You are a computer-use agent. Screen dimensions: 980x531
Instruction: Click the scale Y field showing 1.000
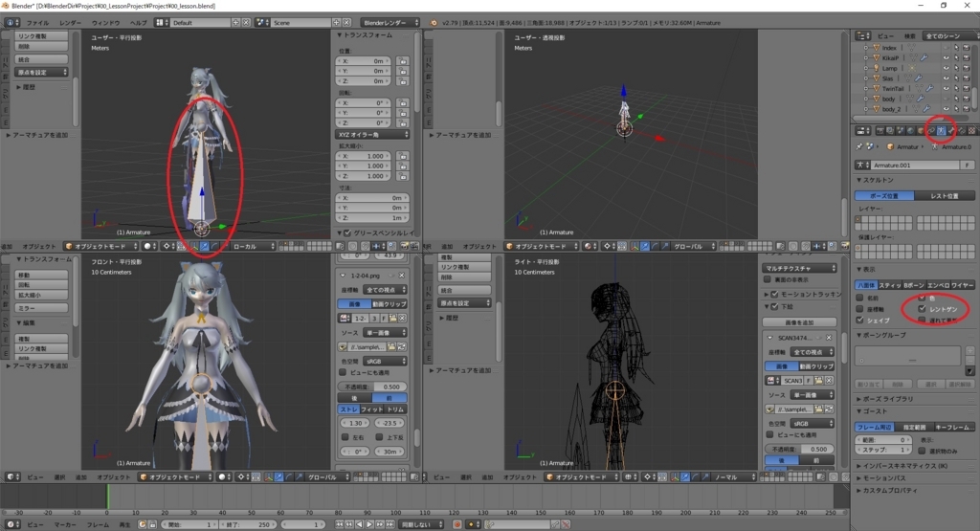363,166
